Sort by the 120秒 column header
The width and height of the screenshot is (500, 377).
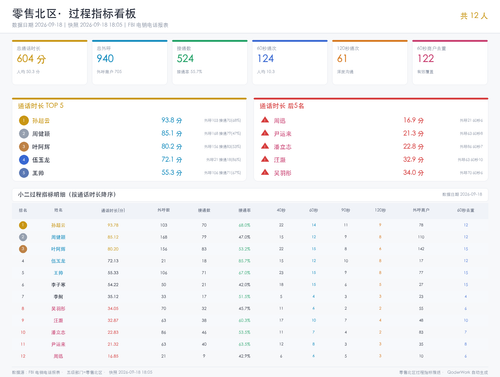point(380,210)
